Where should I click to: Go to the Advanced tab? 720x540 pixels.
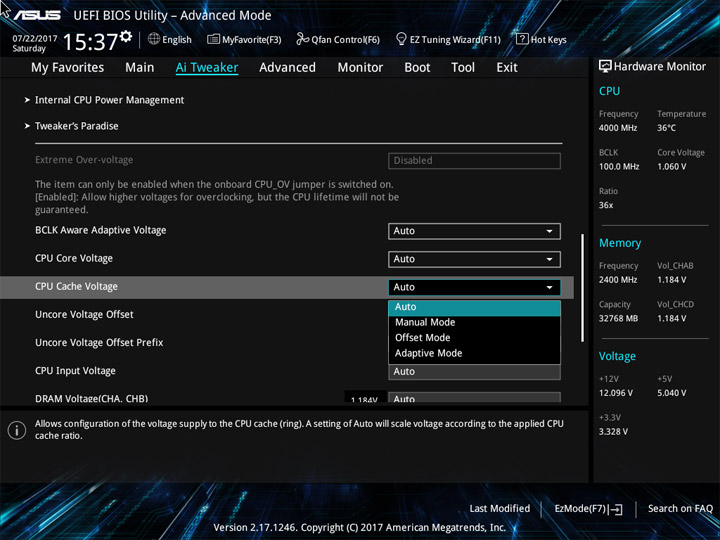(x=287, y=68)
